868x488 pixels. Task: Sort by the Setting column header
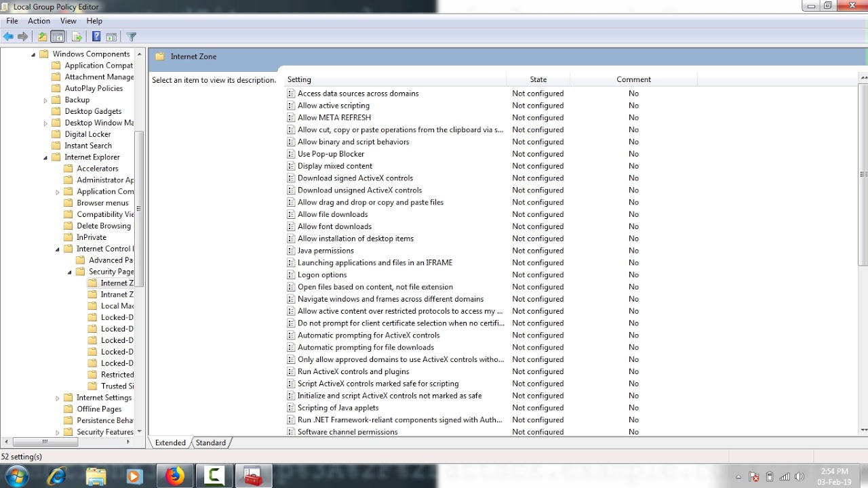(x=395, y=79)
